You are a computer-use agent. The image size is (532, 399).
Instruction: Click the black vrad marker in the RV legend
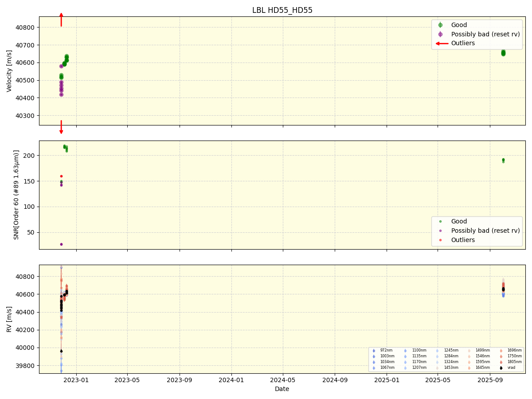pos(501,368)
